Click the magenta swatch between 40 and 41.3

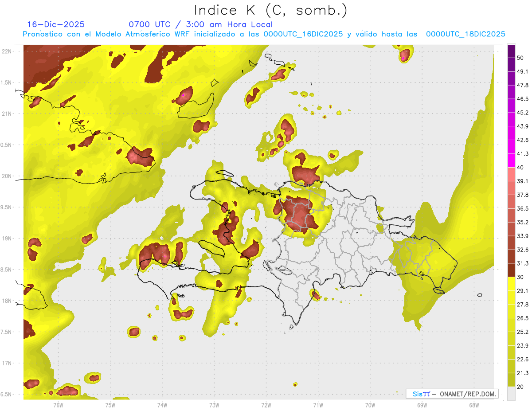pyautogui.click(x=512, y=160)
